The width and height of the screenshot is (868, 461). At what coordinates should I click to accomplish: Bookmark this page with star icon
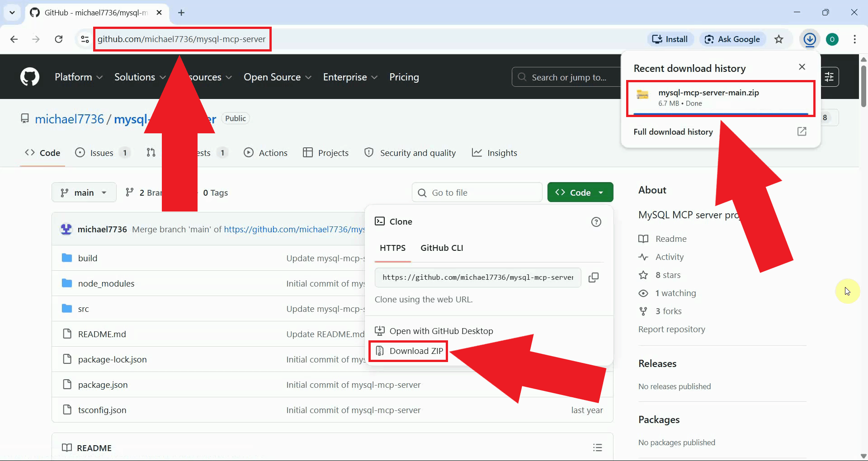click(x=778, y=39)
